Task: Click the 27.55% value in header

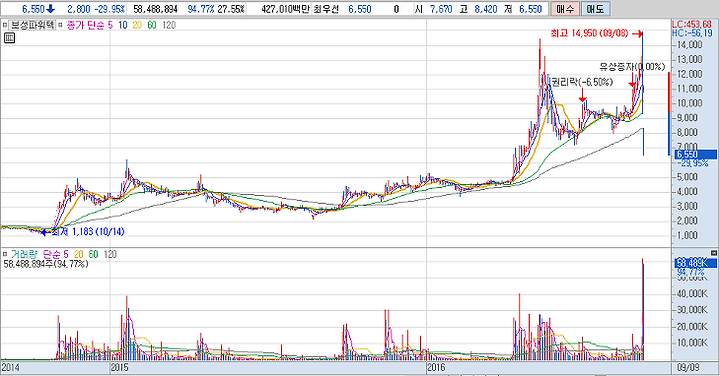Action: pos(231,9)
